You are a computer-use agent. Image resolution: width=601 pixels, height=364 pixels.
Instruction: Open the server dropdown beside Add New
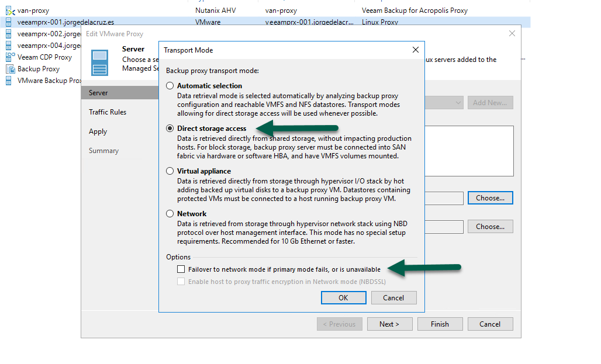(x=445, y=103)
